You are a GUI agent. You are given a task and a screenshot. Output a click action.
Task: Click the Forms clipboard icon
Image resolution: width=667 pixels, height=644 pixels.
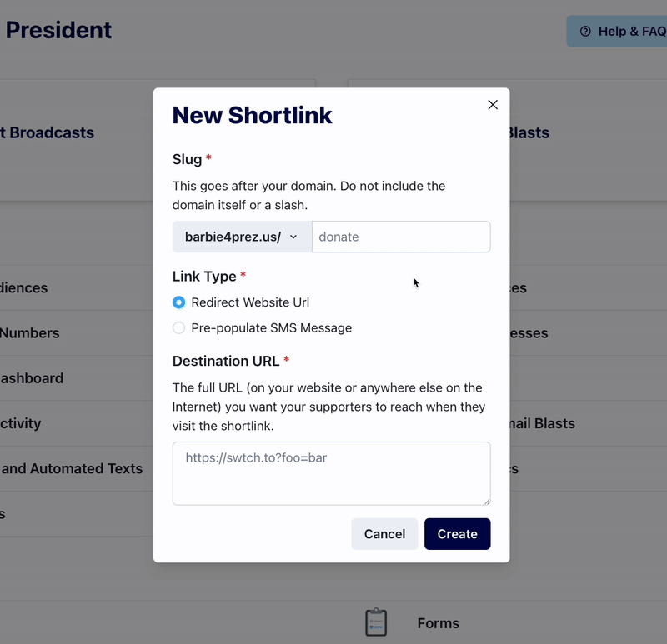376,622
